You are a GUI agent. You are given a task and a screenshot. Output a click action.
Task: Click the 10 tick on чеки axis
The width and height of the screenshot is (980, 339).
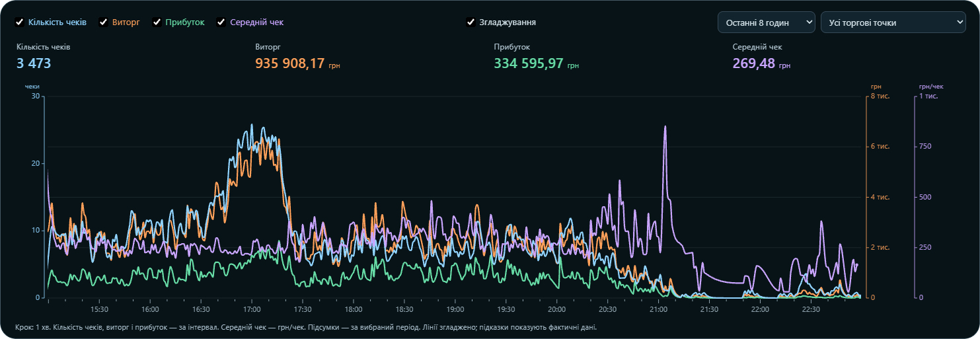[x=36, y=230]
